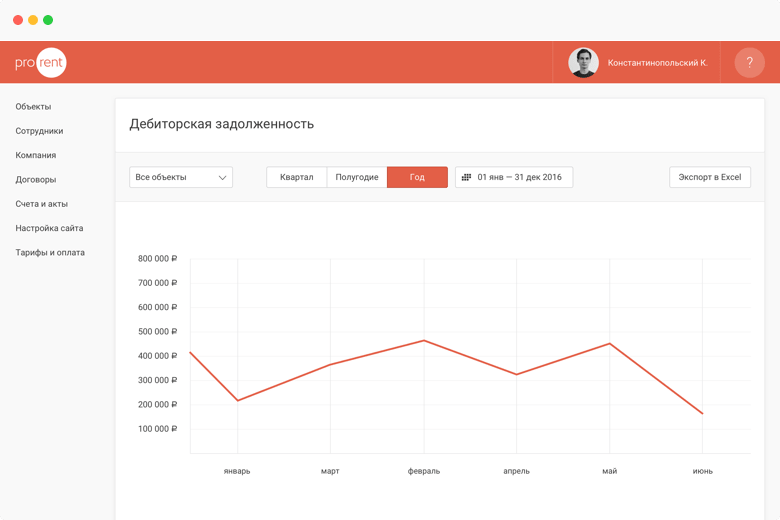780x520 pixels.
Task: Click the green maximize window button
Action: [48, 20]
